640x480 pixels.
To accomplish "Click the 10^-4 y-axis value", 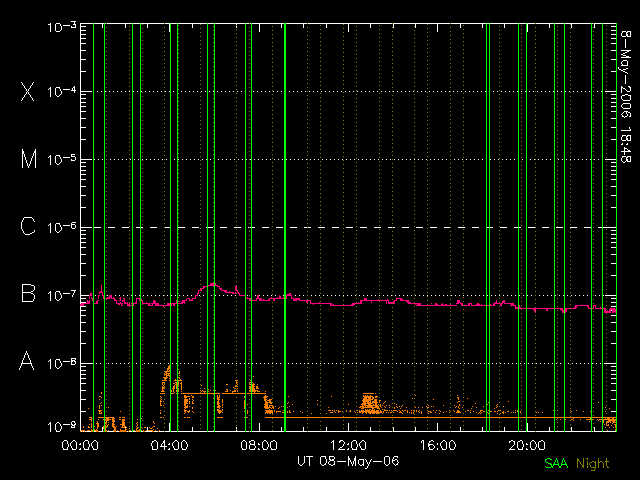I will click(62, 91).
